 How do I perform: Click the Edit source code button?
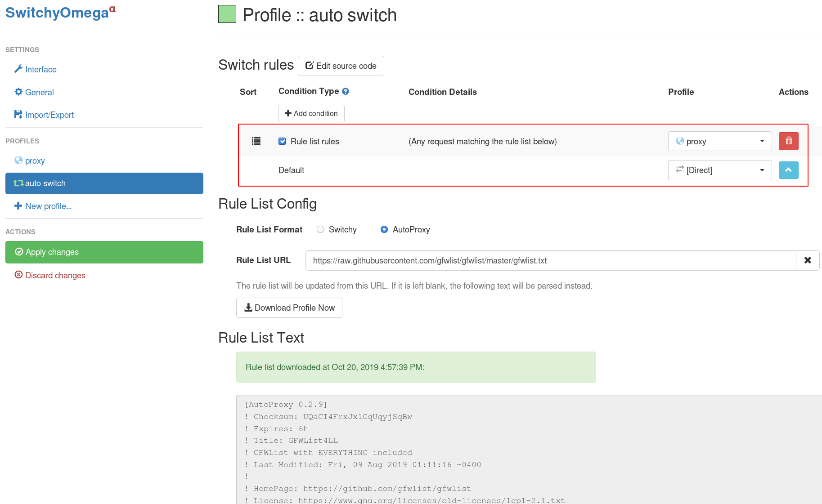[x=341, y=66]
